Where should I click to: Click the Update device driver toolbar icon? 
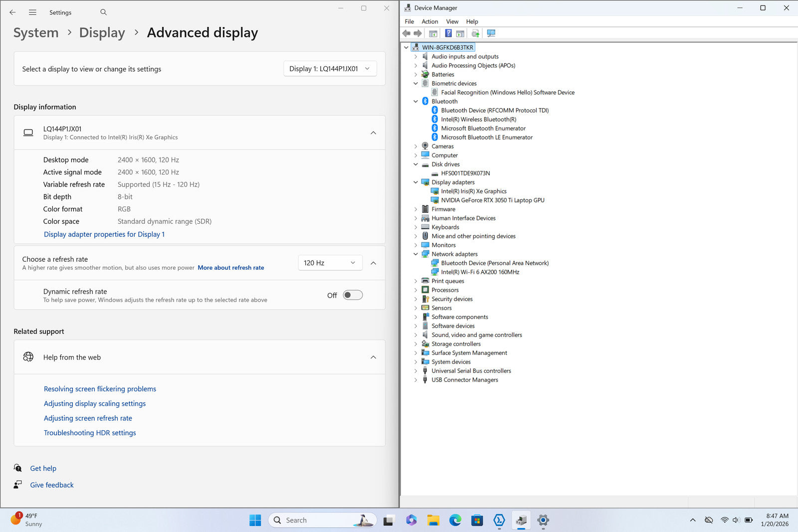475,33
